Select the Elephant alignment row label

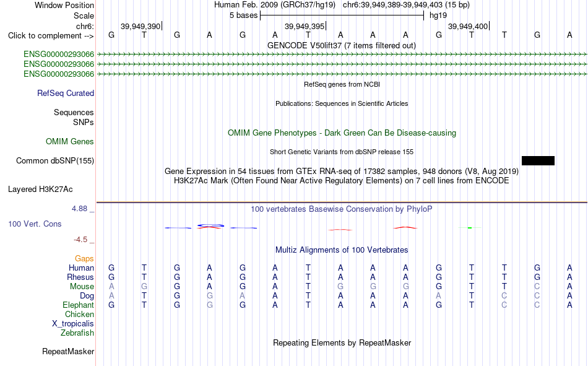(78, 305)
